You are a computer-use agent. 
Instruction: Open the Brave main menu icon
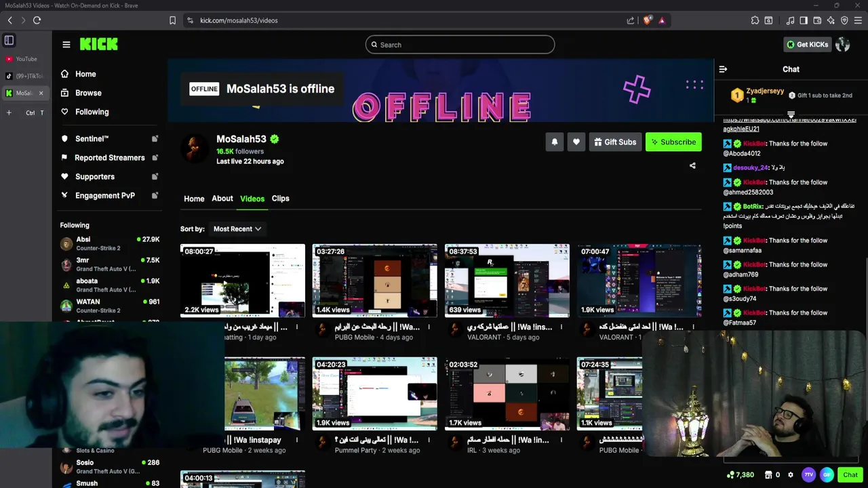point(859,20)
